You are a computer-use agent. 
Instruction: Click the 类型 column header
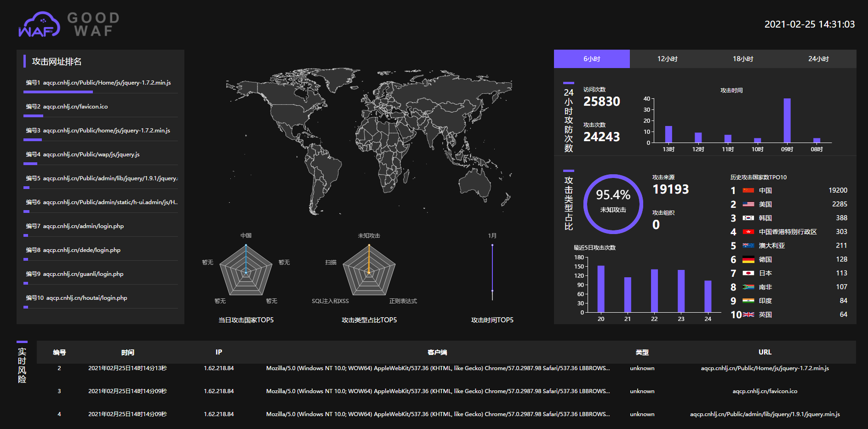[x=642, y=352]
